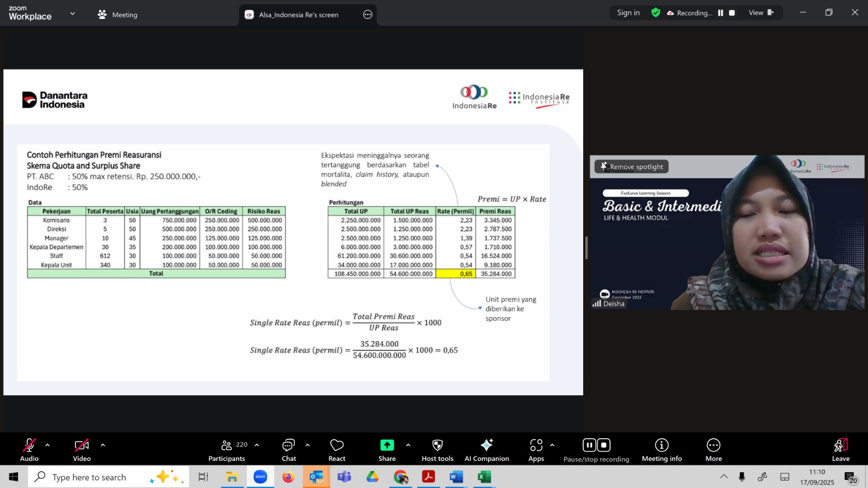This screenshot has height=488, width=868.
Task: Open the Chat panel
Action: pyautogui.click(x=289, y=450)
